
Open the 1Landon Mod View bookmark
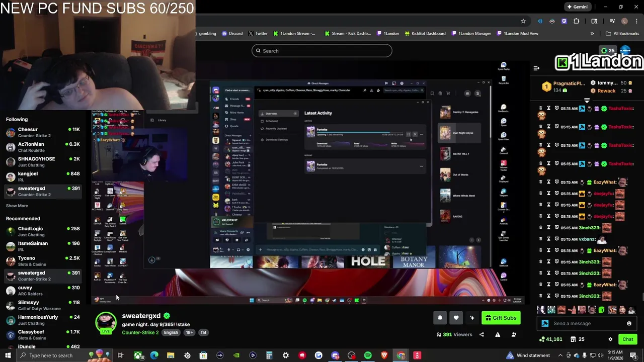(518, 34)
